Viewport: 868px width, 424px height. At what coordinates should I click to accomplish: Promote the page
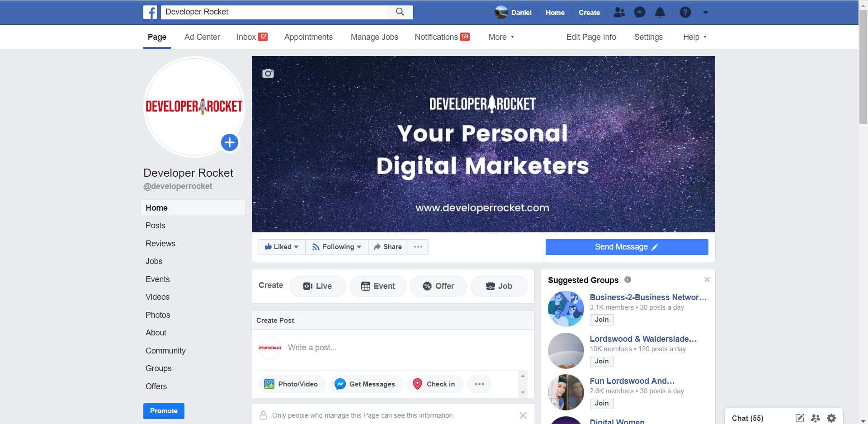tap(164, 411)
